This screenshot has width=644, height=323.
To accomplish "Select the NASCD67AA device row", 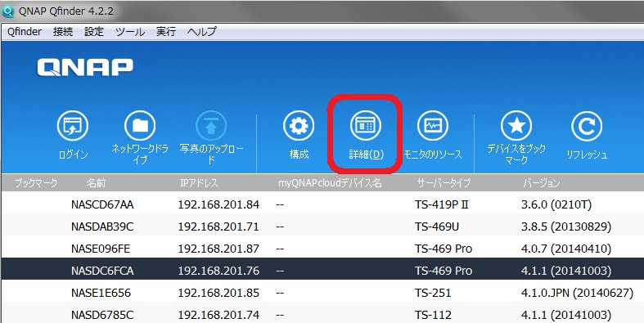I will 322,204.
